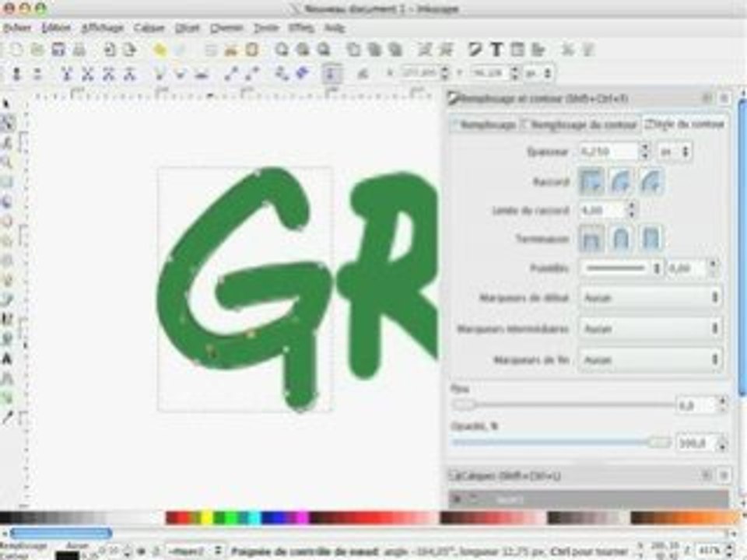Click the Insert new nodes icon
This screenshot has height=560, width=747.
[16, 74]
